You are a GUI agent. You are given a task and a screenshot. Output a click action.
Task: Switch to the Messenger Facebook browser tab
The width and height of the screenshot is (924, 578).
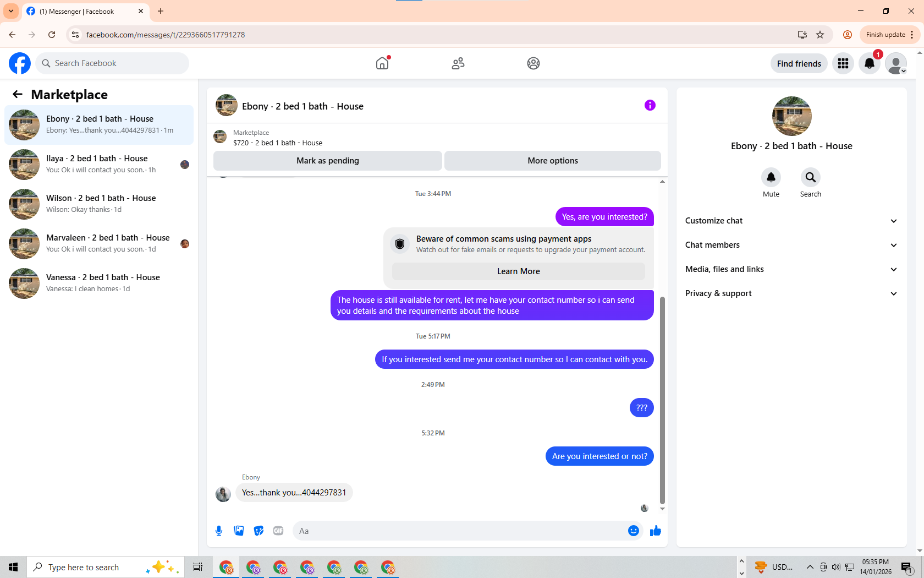[x=85, y=11]
